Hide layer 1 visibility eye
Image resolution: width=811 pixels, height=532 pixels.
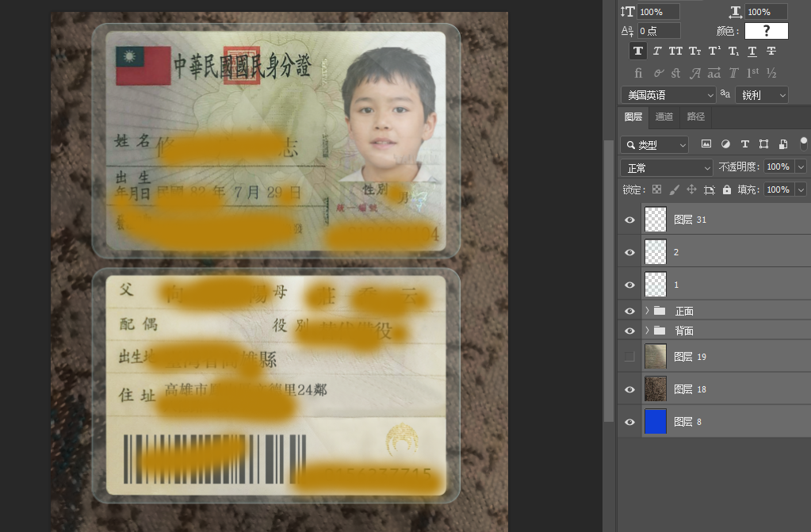click(x=629, y=285)
